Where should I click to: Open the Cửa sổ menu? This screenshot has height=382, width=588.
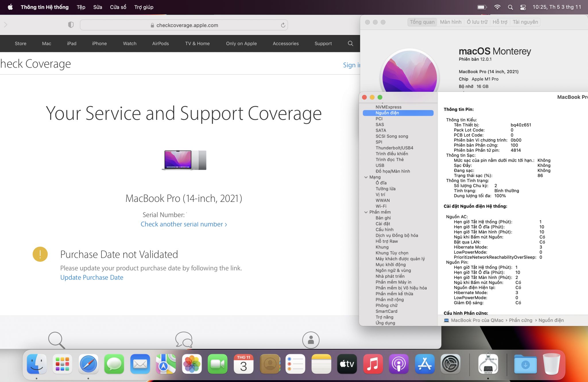click(118, 7)
